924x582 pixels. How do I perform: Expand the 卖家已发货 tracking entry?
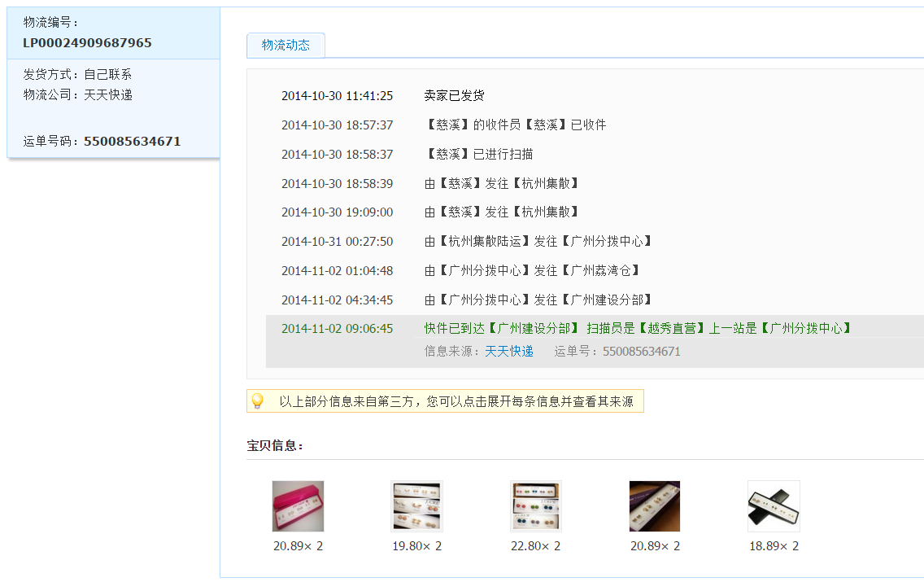(x=454, y=96)
